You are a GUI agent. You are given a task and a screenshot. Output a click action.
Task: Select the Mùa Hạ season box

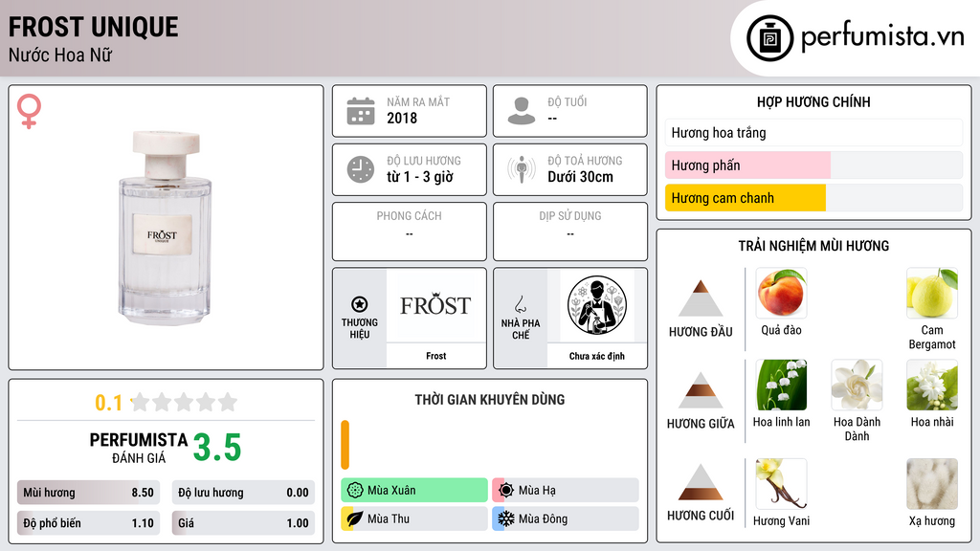click(x=566, y=491)
